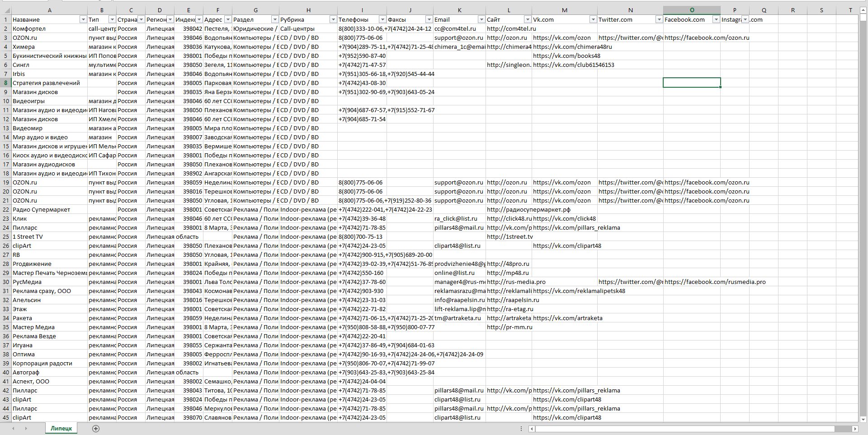The height and width of the screenshot is (435, 868).
Task: Open filter dropdown for Название column
Action: pyautogui.click(x=83, y=19)
